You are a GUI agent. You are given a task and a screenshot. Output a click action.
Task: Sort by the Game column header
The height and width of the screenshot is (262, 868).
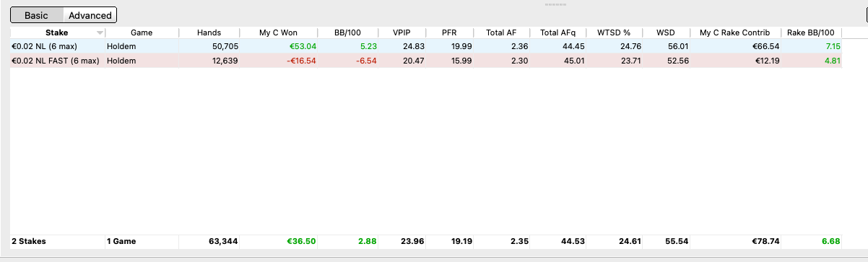coord(142,32)
